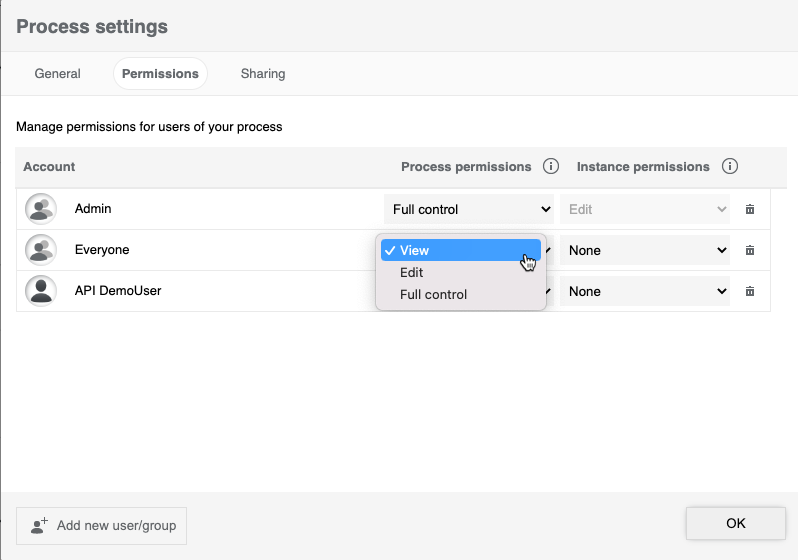
Task: Delete the Admin permission row
Action: pyautogui.click(x=750, y=209)
